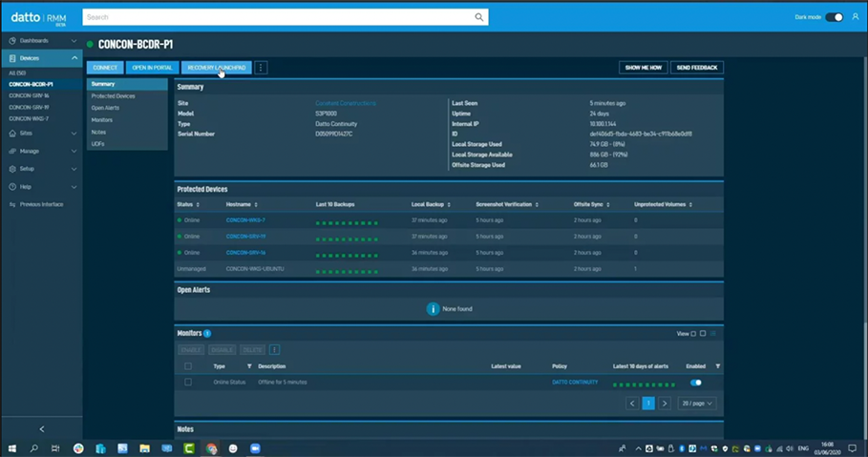The height and width of the screenshot is (457, 868).
Task: Click the SEND FEEDBACK button
Action: click(697, 68)
